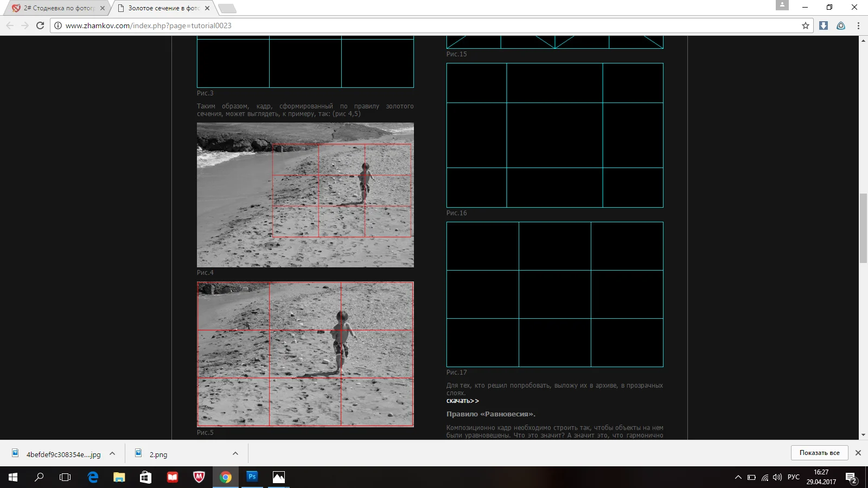Open Photoshop from the taskbar

(x=252, y=477)
